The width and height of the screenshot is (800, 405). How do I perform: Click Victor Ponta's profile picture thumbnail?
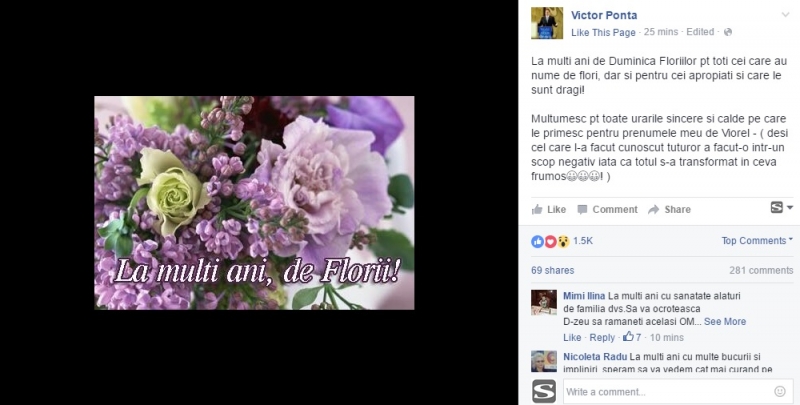[547, 23]
